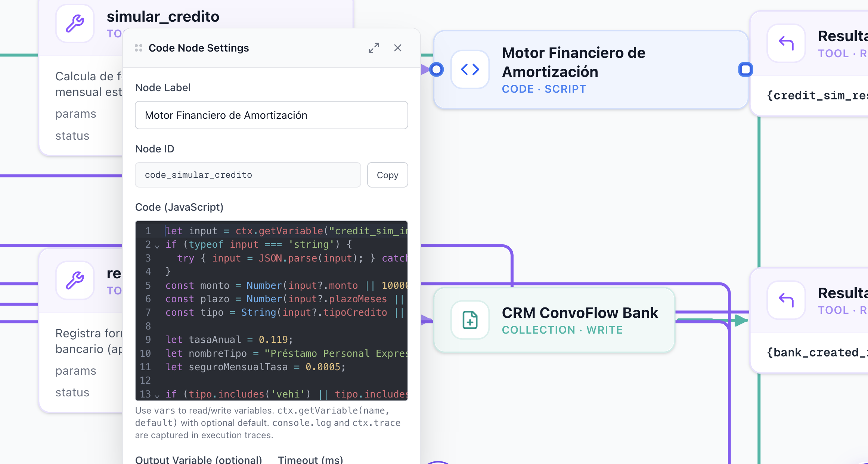The height and width of the screenshot is (464, 868).
Task: Click the {bank_created variable text
Action: [817, 352]
